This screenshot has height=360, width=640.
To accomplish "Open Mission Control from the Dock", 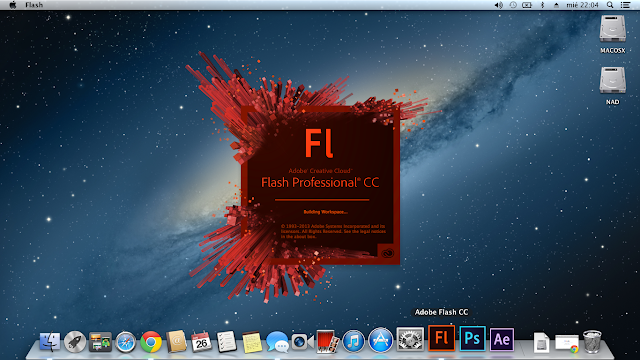I will pyautogui.click(x=100, y=341).
